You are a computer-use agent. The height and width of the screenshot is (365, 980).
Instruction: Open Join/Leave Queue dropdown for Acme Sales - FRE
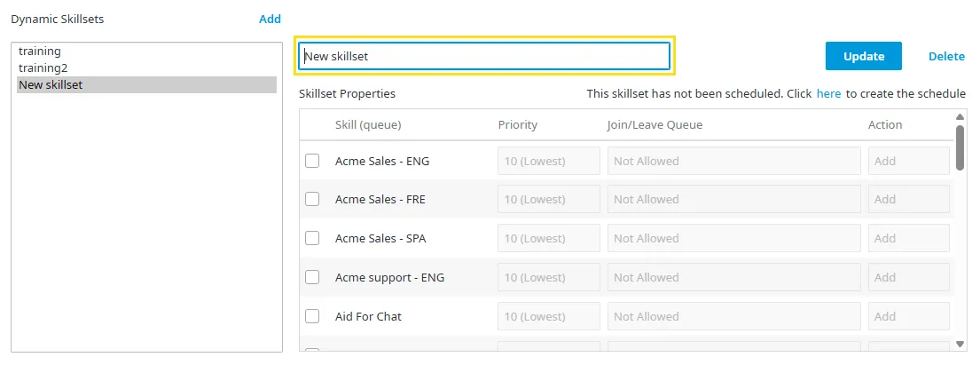click(733, 199)
